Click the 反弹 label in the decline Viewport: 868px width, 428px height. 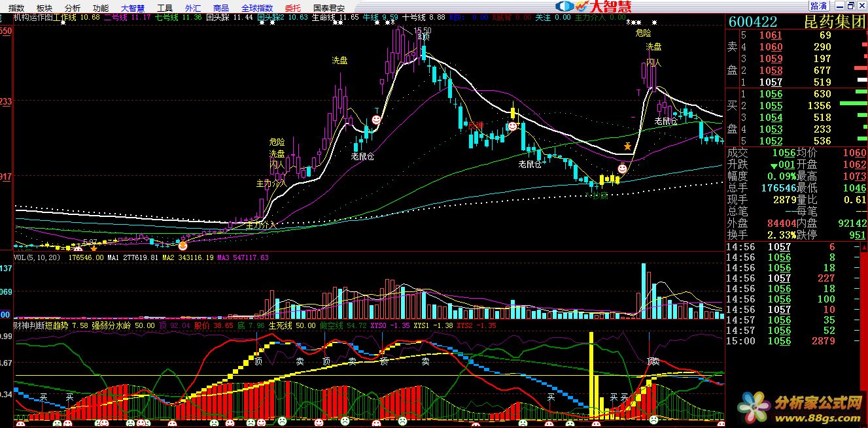tap(476, 125)
